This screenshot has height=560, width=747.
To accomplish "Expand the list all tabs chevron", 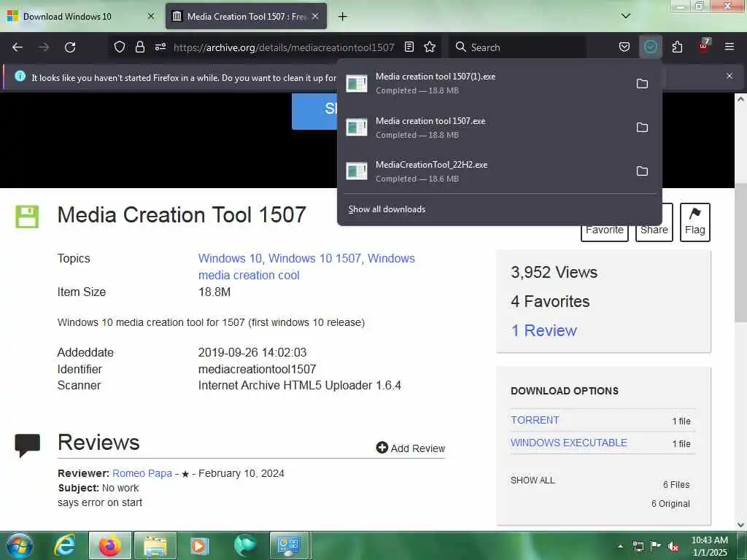I will pyautogui.click(x=625, y=16).
